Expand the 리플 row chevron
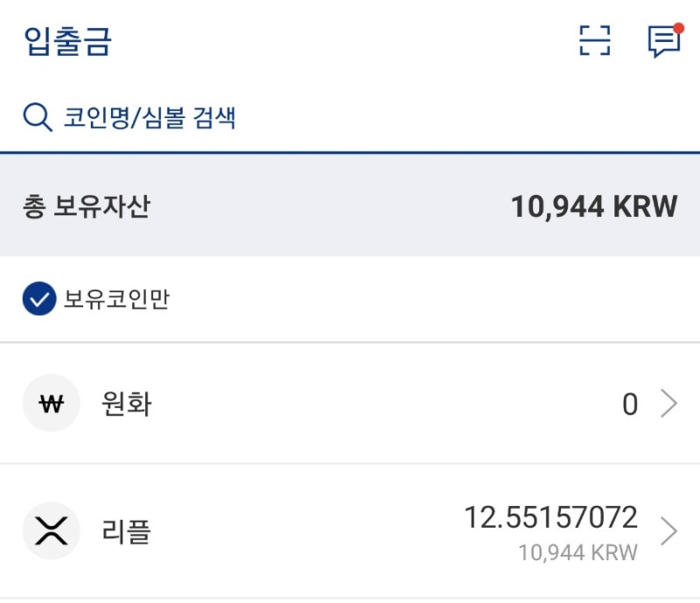Image resolution: width=700 pixels, height=603 pixels. click(668, 531)
